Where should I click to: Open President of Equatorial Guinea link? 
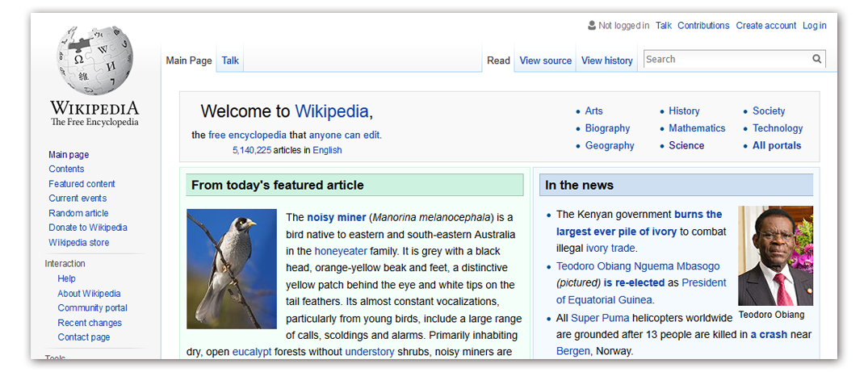[641, 291]
